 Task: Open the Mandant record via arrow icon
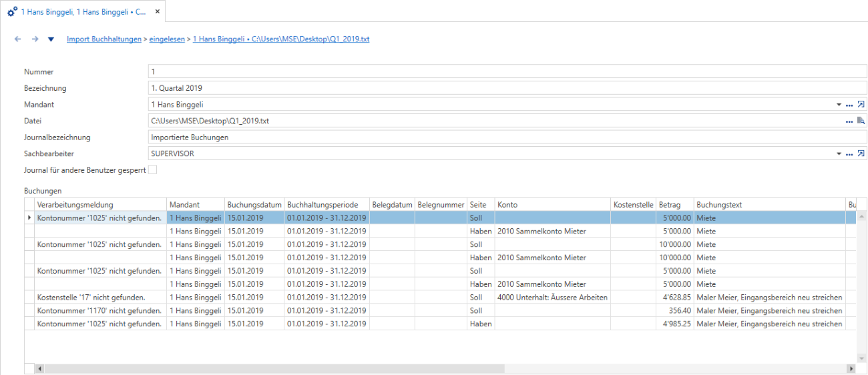coord(861,104)
